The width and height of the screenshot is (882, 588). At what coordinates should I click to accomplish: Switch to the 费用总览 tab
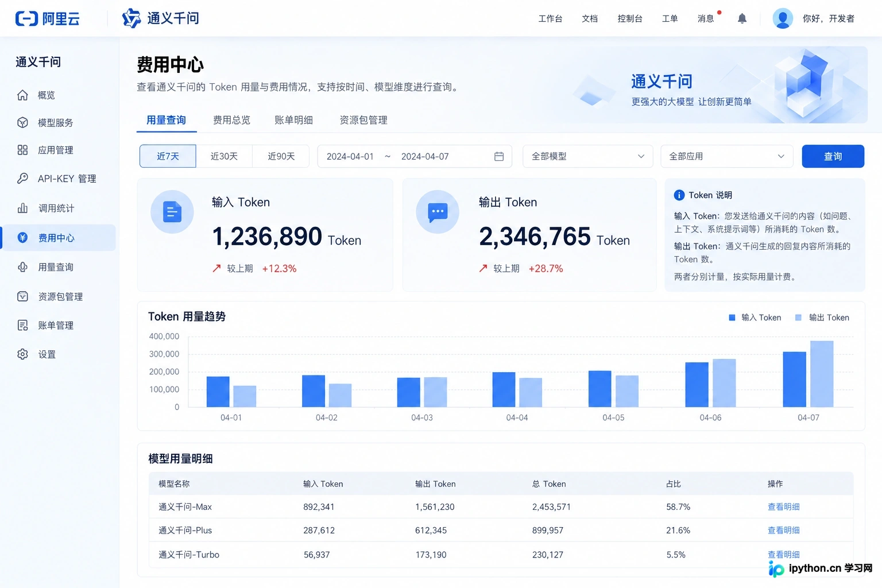[x=231, y=120]
